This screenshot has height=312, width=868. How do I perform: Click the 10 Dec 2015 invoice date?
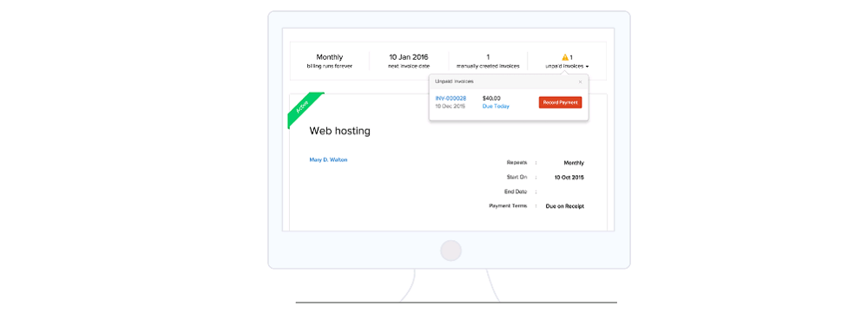click(450, 107)
